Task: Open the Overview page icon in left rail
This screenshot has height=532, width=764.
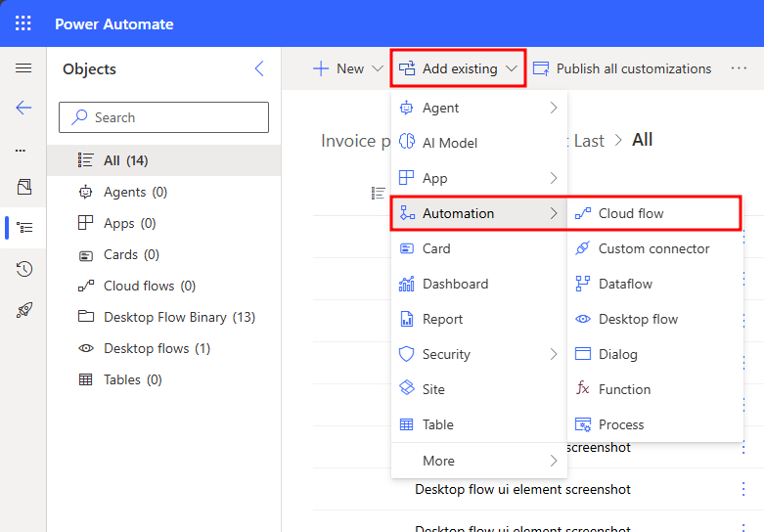Action: pos(23,187)
